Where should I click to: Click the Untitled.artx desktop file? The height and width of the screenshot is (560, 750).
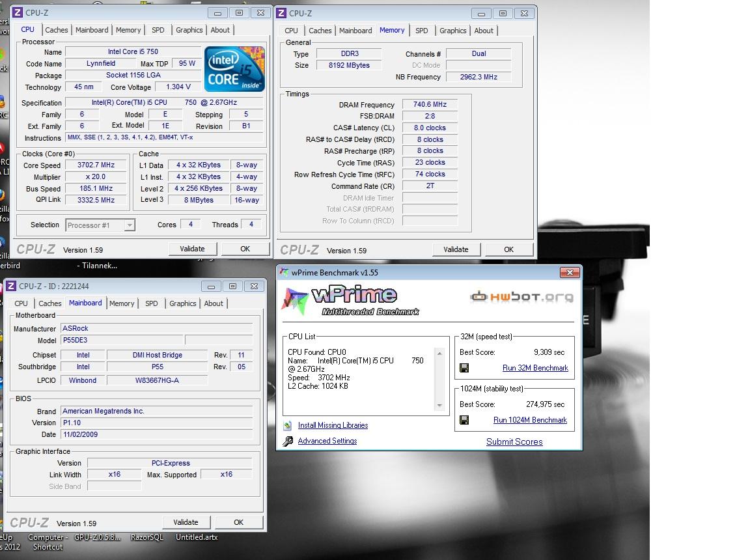click(197, 537)
